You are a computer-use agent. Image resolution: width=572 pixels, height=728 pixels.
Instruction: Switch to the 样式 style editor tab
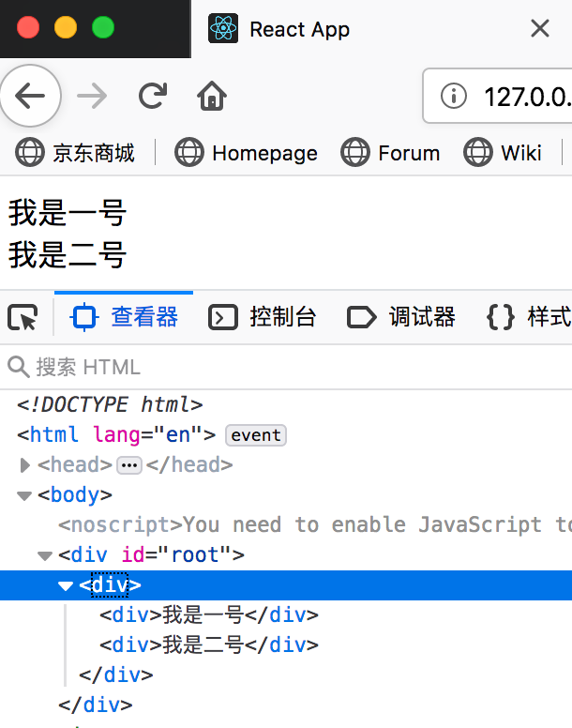[x=529, y=318]
